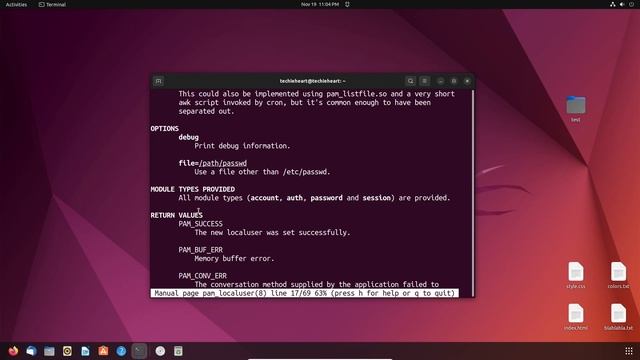This screenshot has width=640, height=360.
Task: Click the terminal search icon
Action: coord(410,81)
